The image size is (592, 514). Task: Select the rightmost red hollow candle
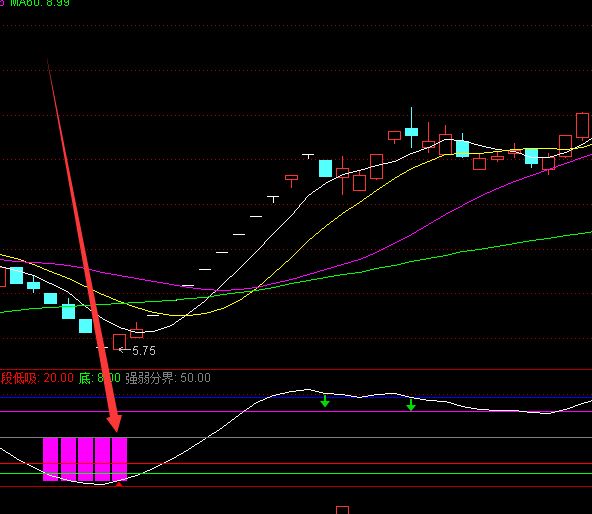pos(583,126)
